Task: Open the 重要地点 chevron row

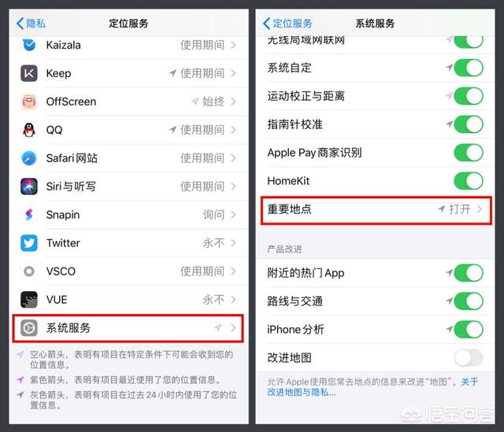Action: (x=376, y=210)
